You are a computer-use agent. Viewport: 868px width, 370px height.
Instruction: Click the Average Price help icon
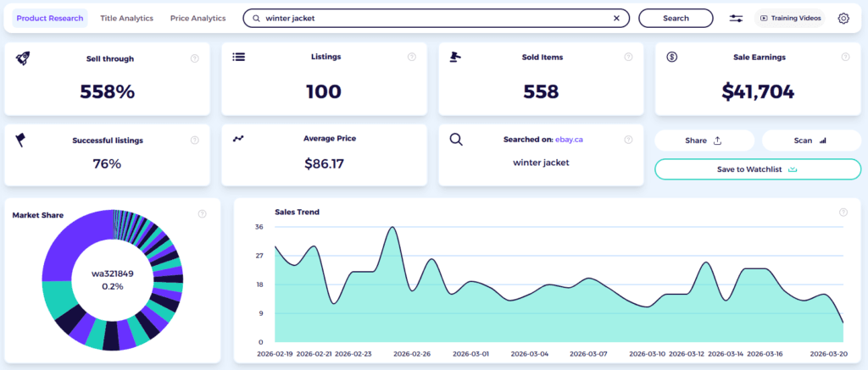point(412,139)
